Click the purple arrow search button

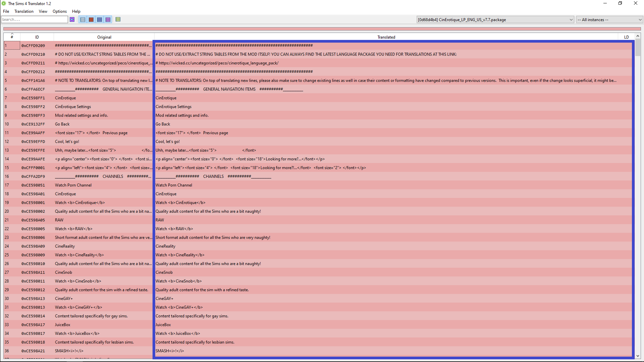(72, 19)
